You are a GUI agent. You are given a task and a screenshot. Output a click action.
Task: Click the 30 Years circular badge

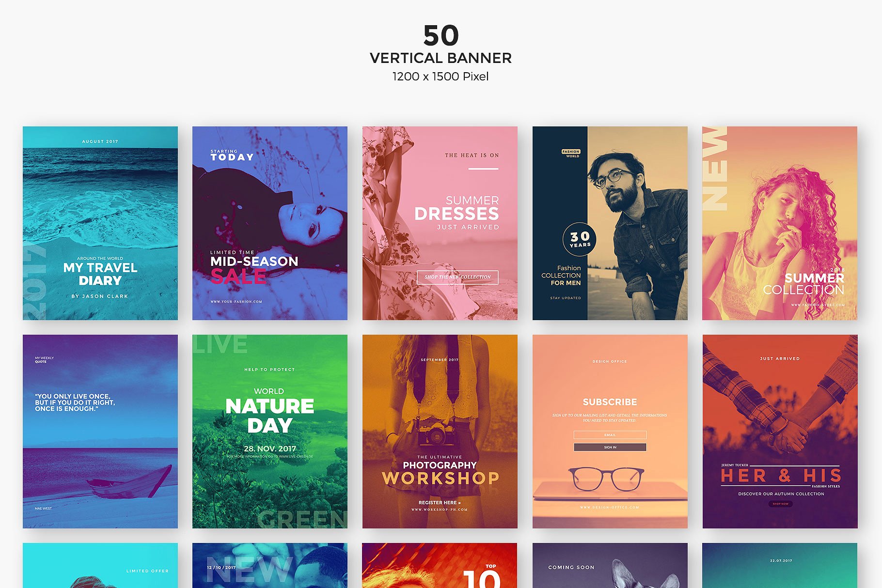[x=580, y=239]
